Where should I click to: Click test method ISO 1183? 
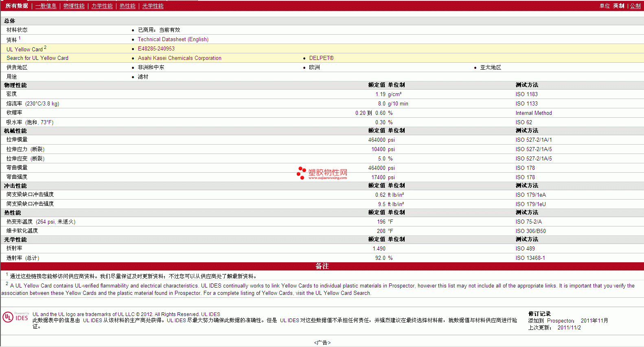527,94
